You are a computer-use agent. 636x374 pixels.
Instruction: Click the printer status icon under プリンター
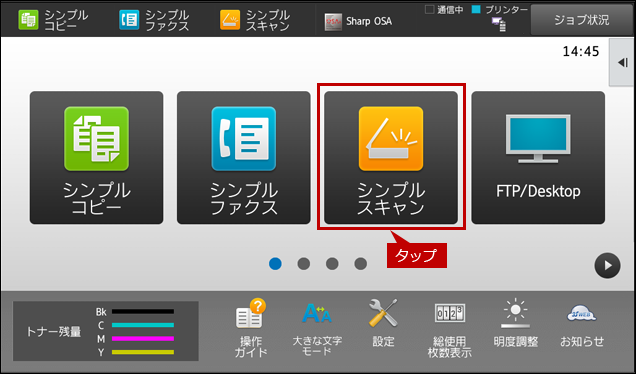[499, 24]
